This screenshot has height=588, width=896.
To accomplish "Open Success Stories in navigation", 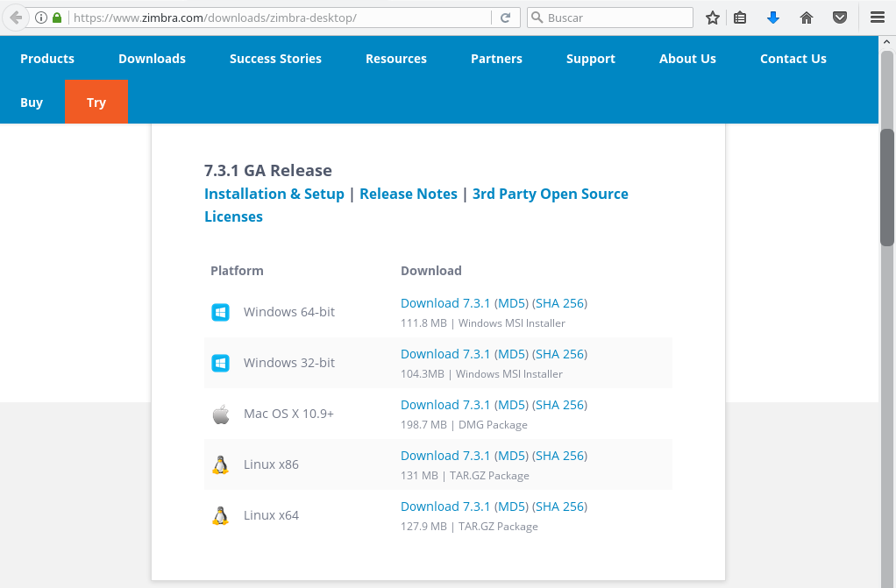I will [x=275, y=59].
